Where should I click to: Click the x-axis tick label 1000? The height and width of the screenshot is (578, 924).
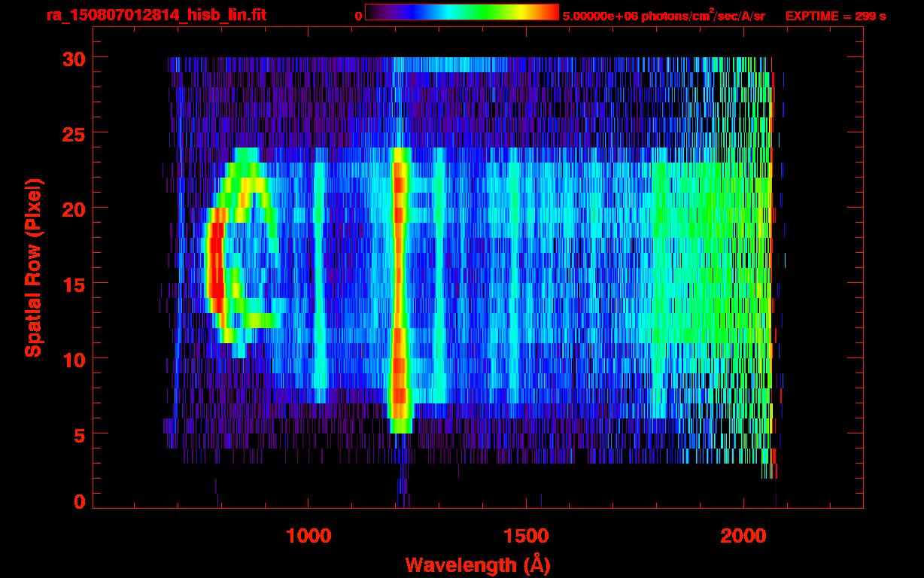(x=309, y=536)
